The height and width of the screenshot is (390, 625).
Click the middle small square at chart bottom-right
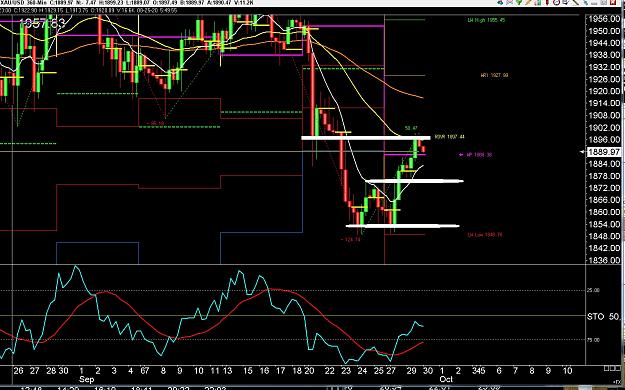612,368
